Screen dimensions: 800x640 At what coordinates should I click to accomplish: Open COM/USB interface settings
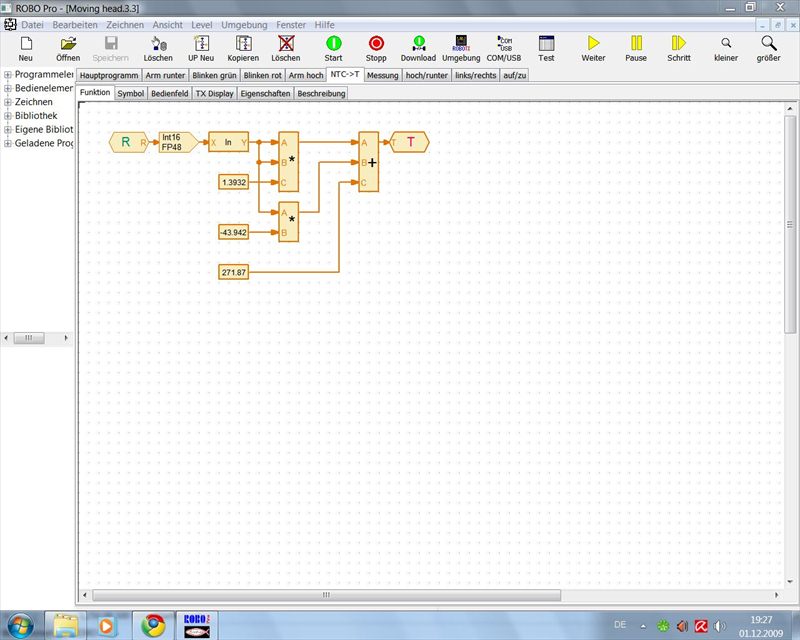504,49
